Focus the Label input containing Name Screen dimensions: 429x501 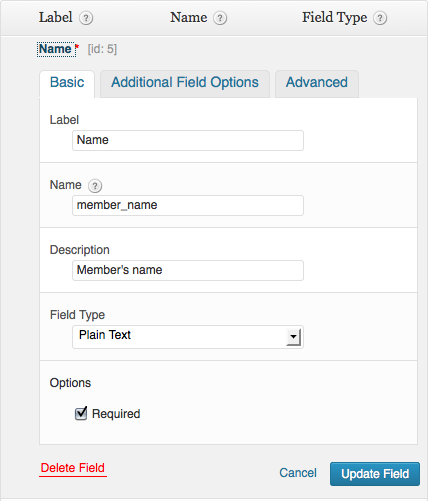pos(188,140)
